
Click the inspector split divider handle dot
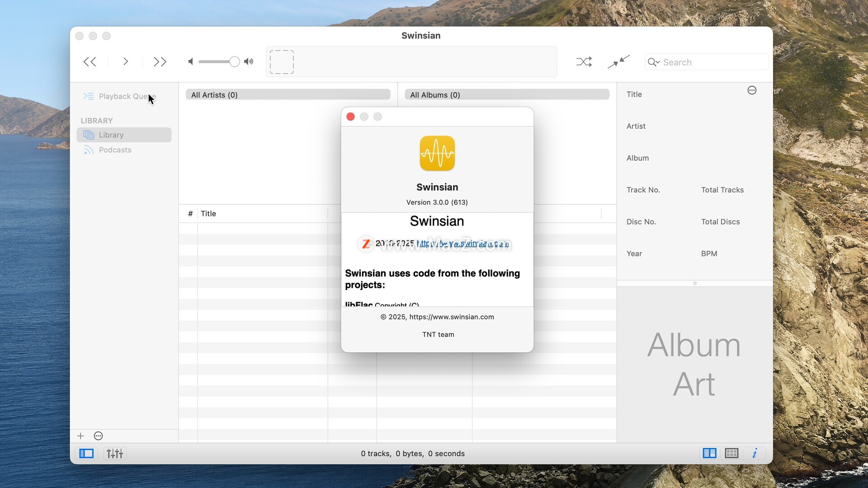point(695,283)
